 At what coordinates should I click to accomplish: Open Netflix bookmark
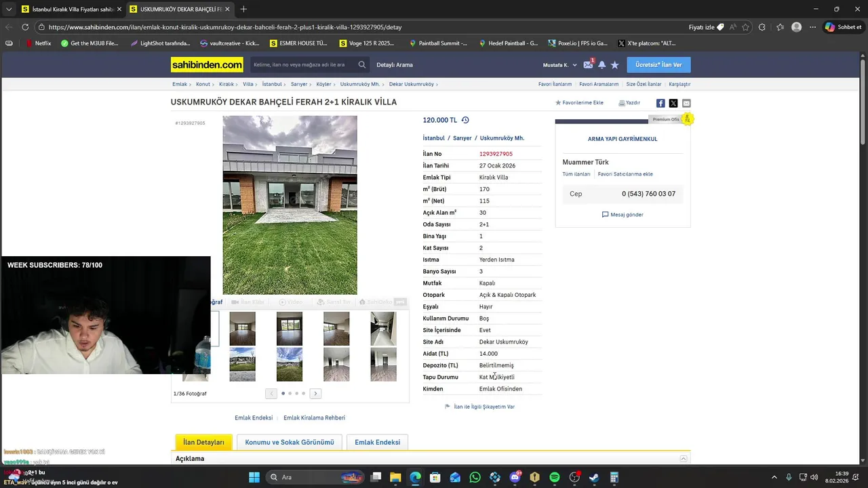38,43
